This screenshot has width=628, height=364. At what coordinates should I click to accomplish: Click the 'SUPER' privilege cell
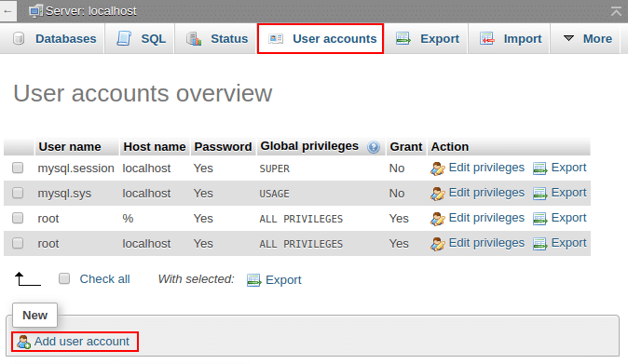(x=274, y=169)
